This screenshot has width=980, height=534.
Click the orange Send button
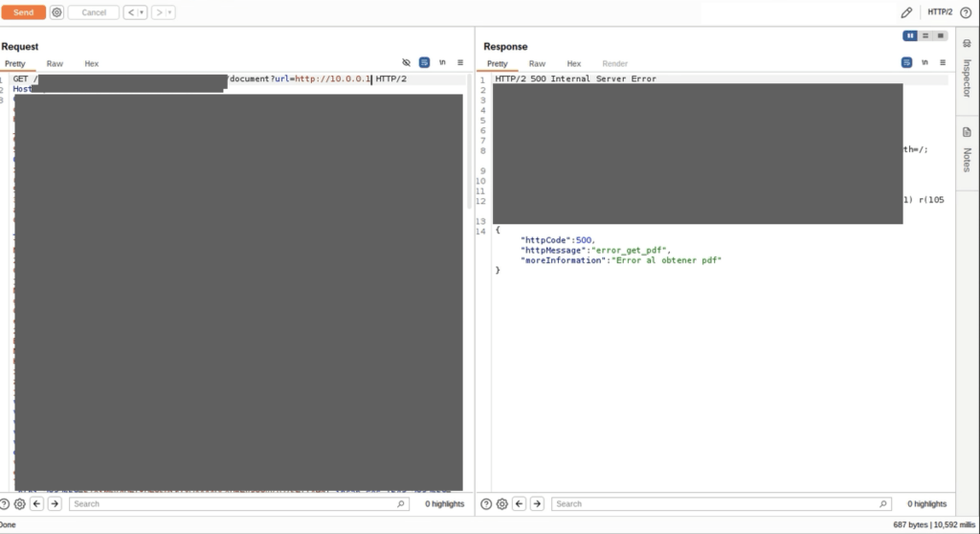point(23,12)
